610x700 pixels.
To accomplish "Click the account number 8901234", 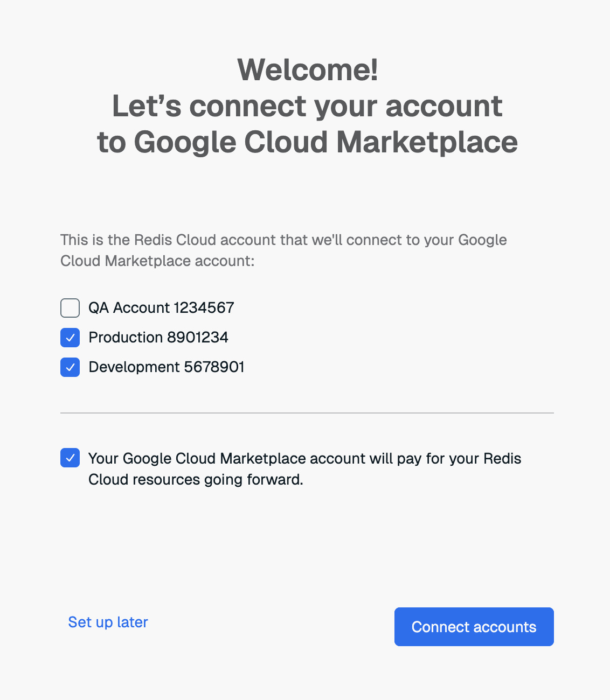I will [x=198, y=338].
